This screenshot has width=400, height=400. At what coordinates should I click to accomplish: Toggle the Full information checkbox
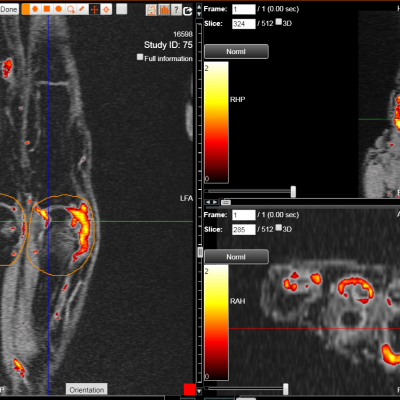pos(140,57)
